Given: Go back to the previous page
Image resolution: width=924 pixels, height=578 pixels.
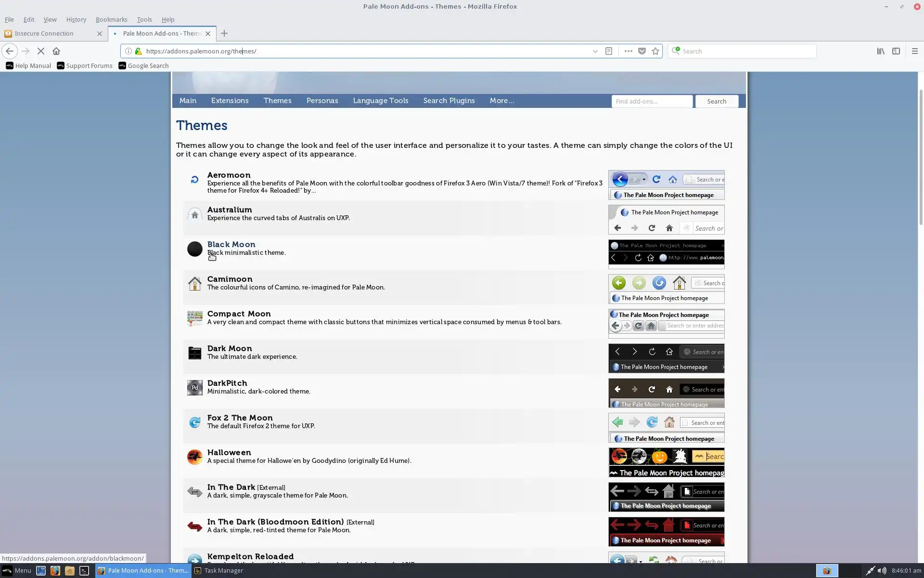Looking at the screenshot, I should tap(10, 51).
